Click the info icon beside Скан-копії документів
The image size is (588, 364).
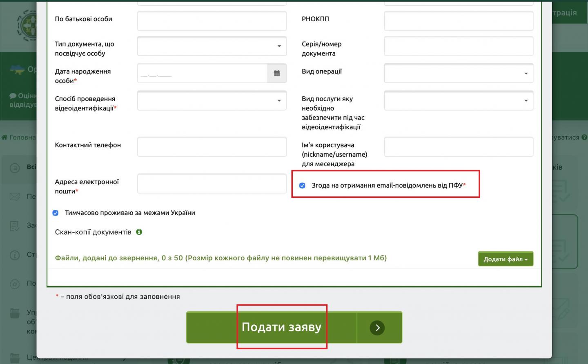click(139, 232)
